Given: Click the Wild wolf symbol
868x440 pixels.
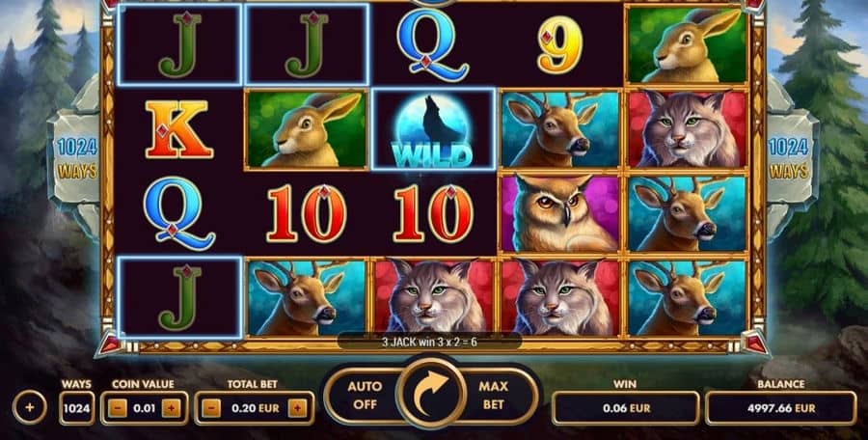Looking at the screenshot, I should [x=433, y=128].
